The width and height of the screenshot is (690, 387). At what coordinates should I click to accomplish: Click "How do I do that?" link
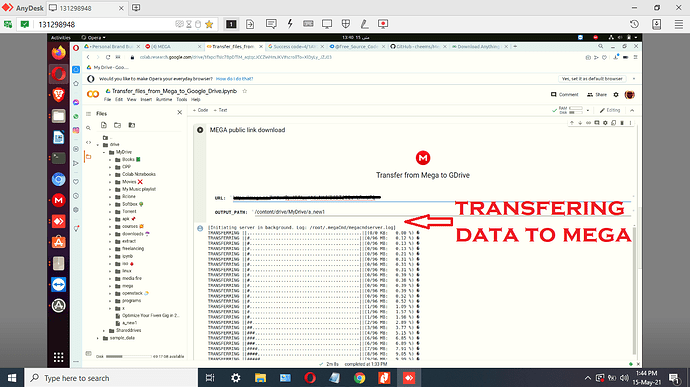pos(234,79)
